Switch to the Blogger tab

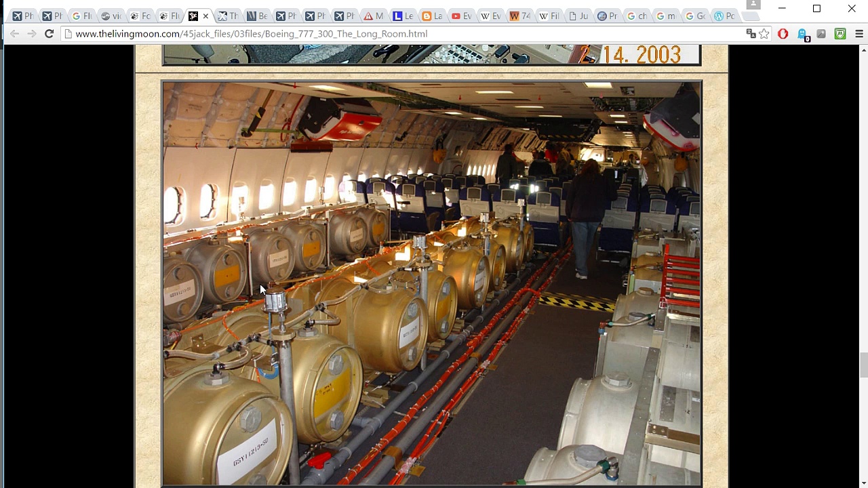(432, 16)
